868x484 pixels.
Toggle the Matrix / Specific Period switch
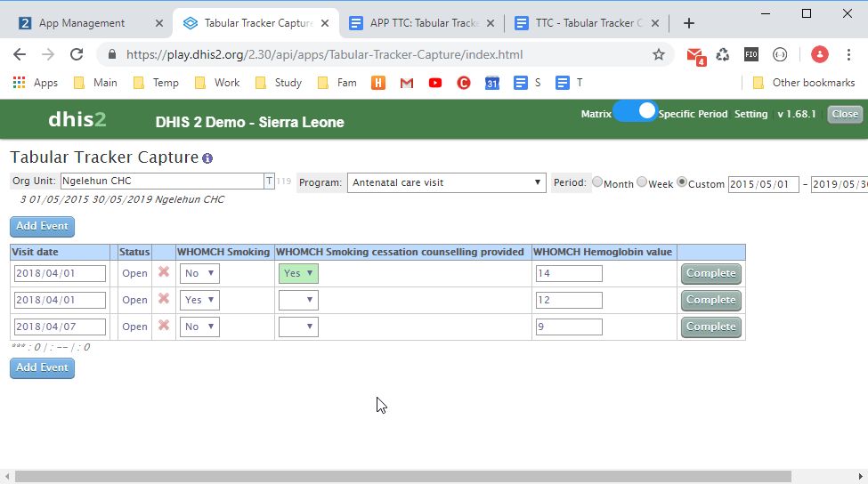(635, 112)
